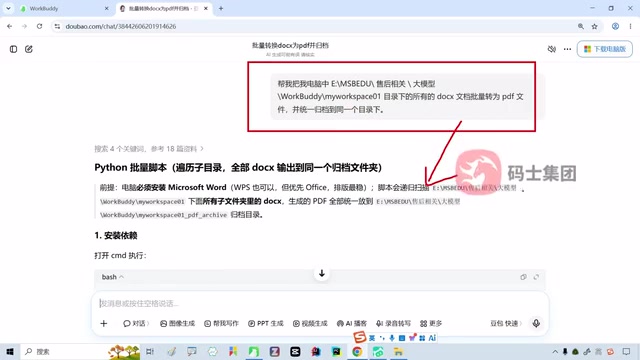This screenshot has height=360, width=640.
Task: Open the File Explorer folder taskbar icon
Action: pos(398,351)
